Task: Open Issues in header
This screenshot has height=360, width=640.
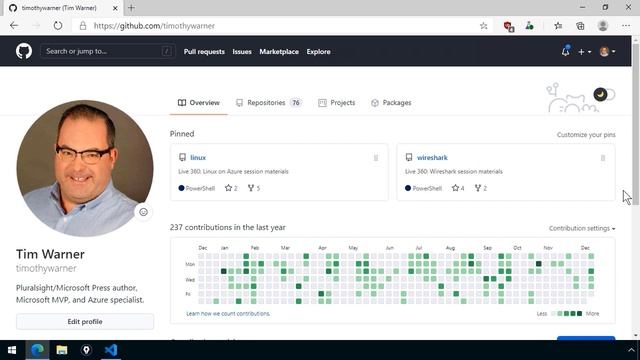Action: tap(242, 52)
